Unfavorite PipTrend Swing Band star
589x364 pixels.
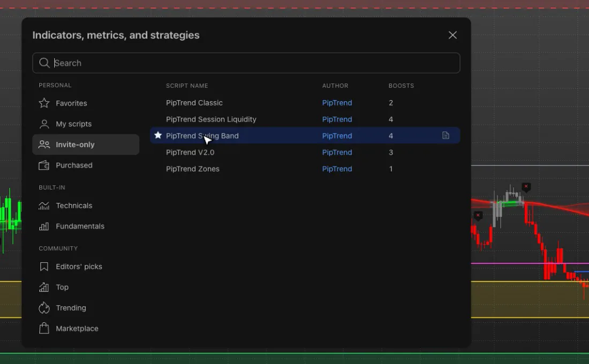[158, 135]
